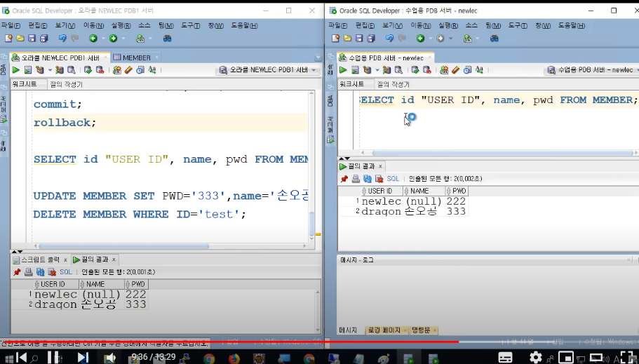Click SQL link in left query result toolbar

[x=66, y=272]
